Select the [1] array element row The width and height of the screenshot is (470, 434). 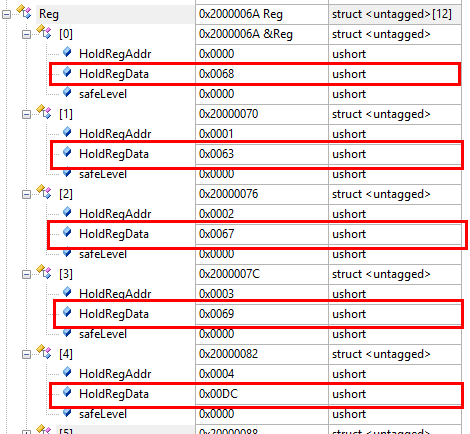coord(66,114)
